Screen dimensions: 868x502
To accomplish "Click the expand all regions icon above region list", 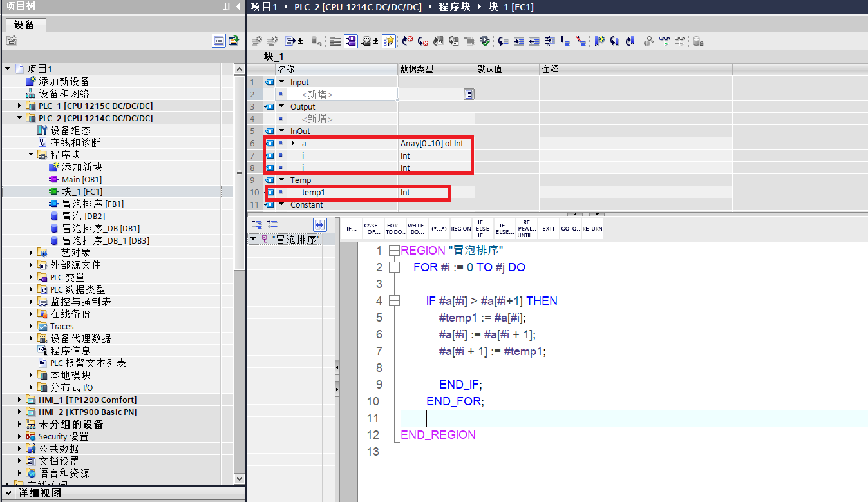I will 272,224.
